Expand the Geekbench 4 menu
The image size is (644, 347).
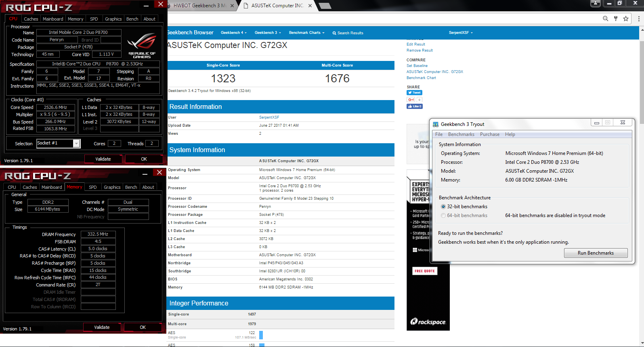234,33
